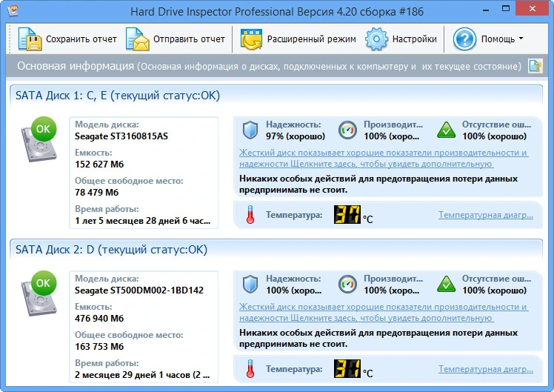Click Disk 2 performance gauge icon

pyautogui.click(x=347, y=284)
